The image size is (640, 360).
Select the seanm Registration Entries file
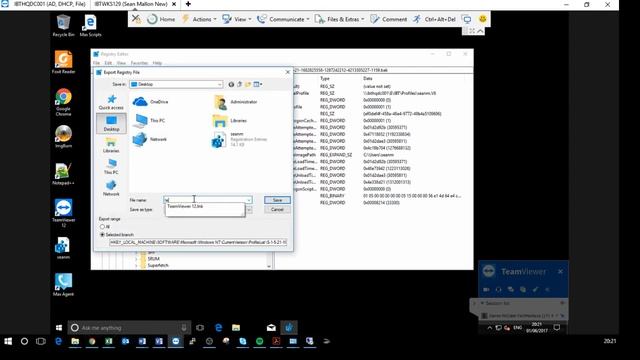(240, 140)
